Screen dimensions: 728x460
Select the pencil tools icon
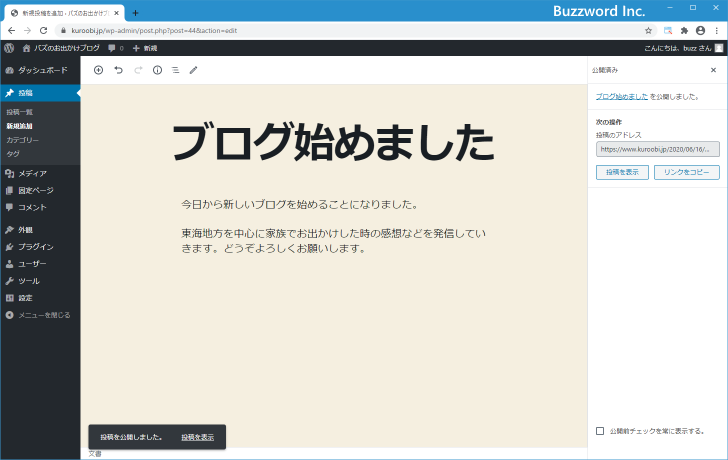194,70
